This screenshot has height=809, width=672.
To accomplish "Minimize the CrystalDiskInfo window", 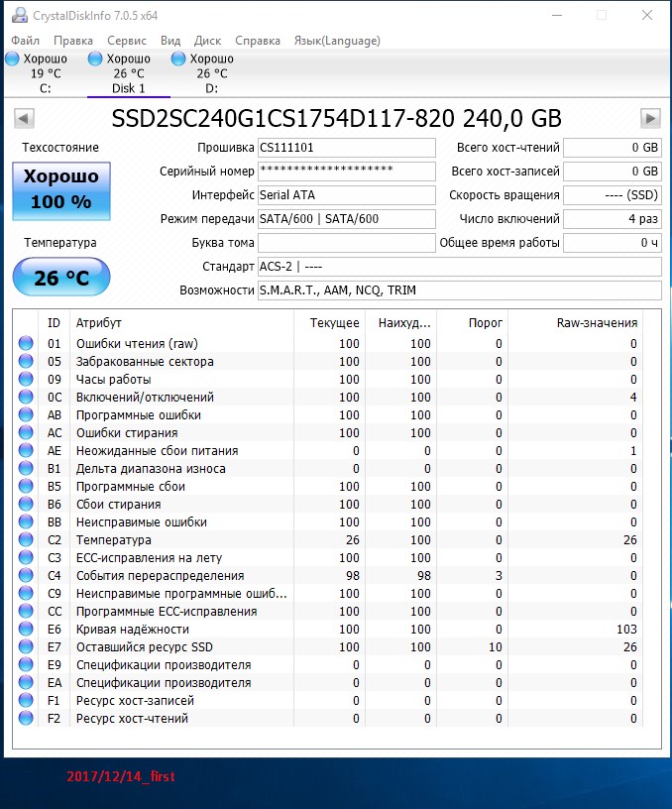I will [557, 16].
